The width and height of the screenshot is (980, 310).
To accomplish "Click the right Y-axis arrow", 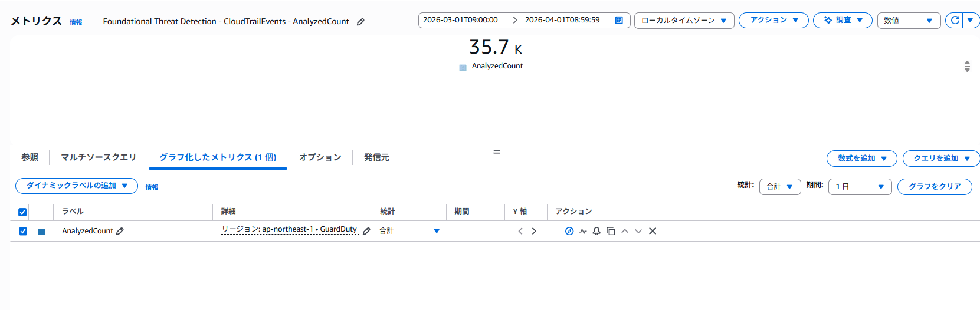I will tap(534, 231).
